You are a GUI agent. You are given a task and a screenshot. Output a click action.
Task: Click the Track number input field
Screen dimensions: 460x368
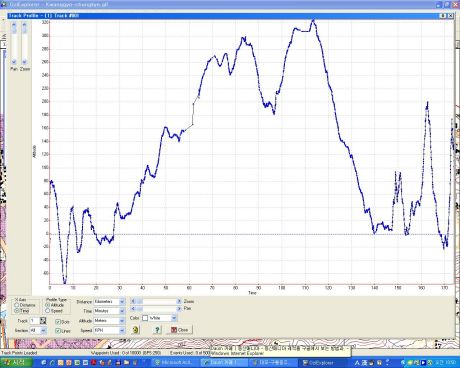[34, 321]
